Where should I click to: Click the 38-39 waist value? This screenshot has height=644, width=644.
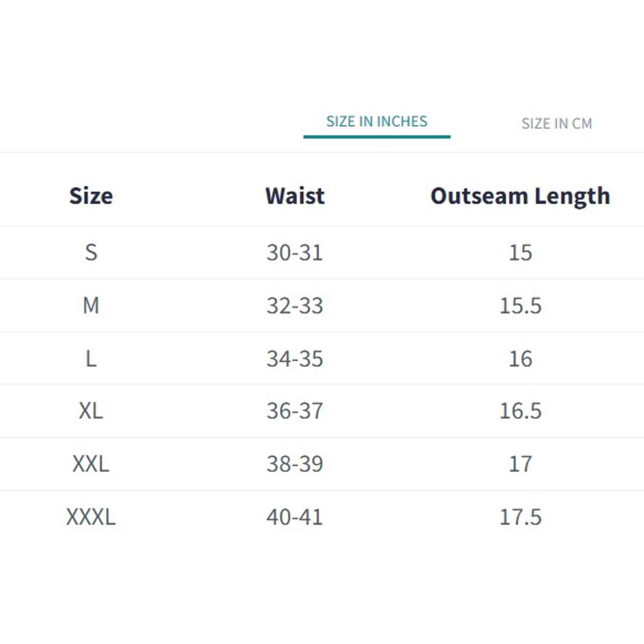295,464
